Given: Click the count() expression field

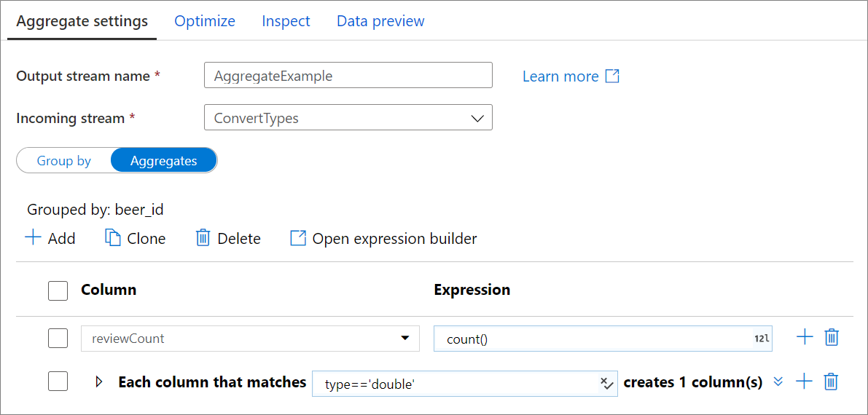Looking at the screenshot, I should coord(590,339).
